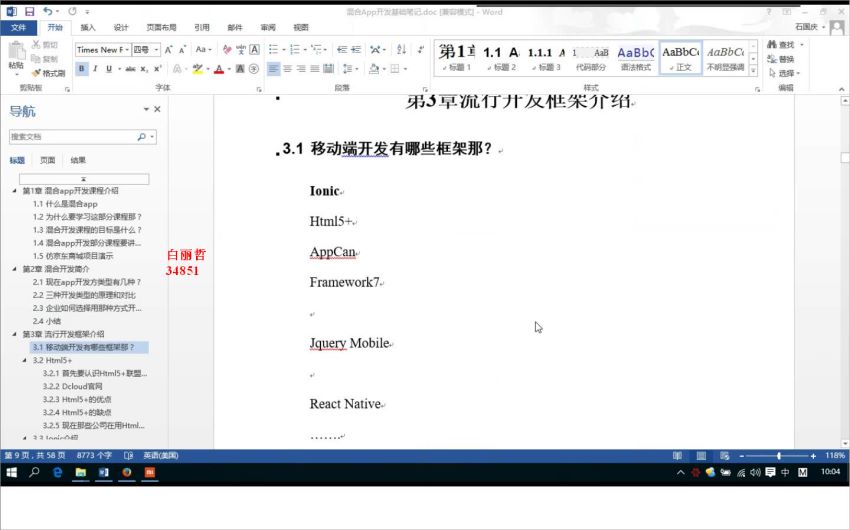
Task: Click the text effects outlined A icon
Action: click(x=177, y=69)
